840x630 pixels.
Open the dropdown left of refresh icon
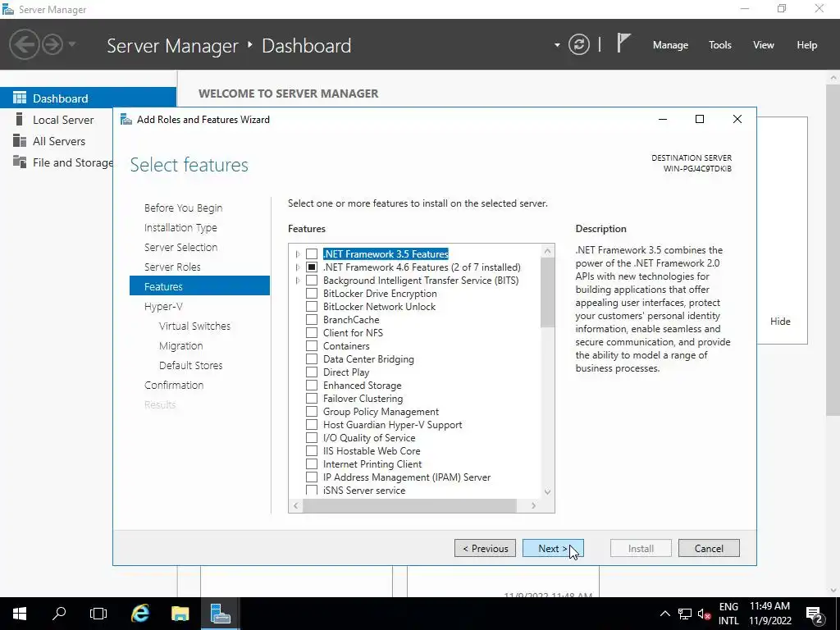pos(557,45)
